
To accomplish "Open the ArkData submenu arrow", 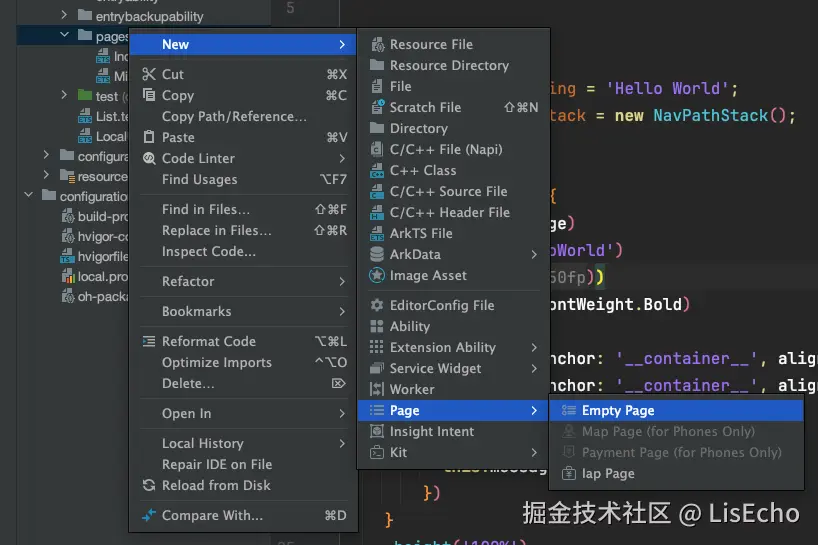I will pyautogui.click(x=534, y=255).
